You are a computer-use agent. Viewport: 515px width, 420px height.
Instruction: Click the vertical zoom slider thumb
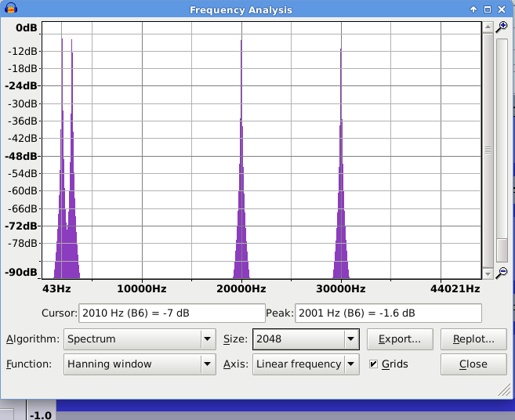point(502,250)
